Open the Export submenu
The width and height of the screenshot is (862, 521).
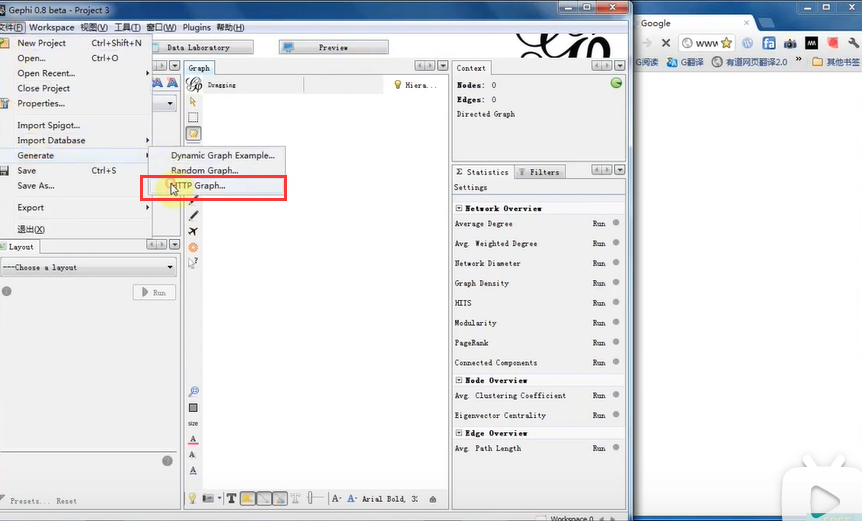(x=75, y=208)
